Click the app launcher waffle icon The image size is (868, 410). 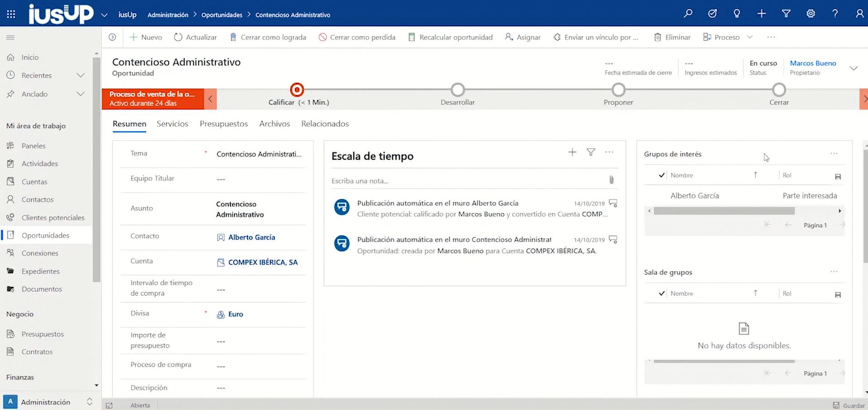coord(11,14)
